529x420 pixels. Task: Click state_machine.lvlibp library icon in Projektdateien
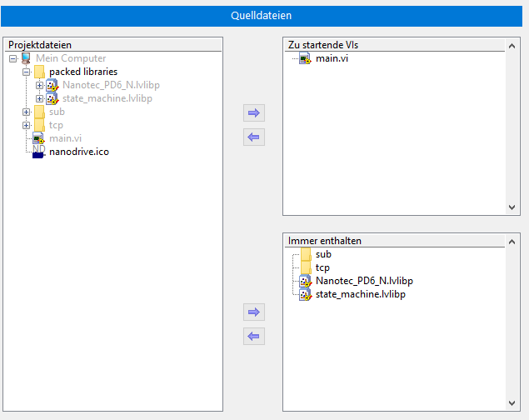pyautogui.click(x=52, y=98)
